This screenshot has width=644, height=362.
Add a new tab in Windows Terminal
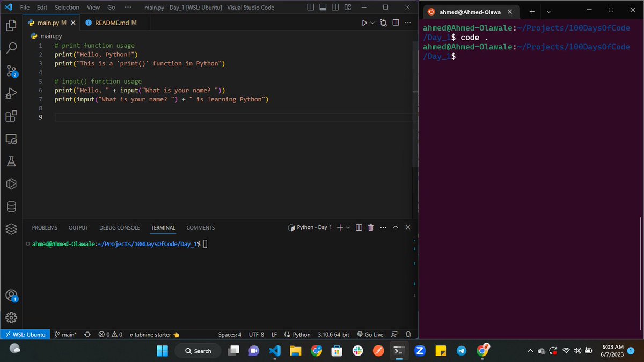pyautogui.click(x=532, y=11)
